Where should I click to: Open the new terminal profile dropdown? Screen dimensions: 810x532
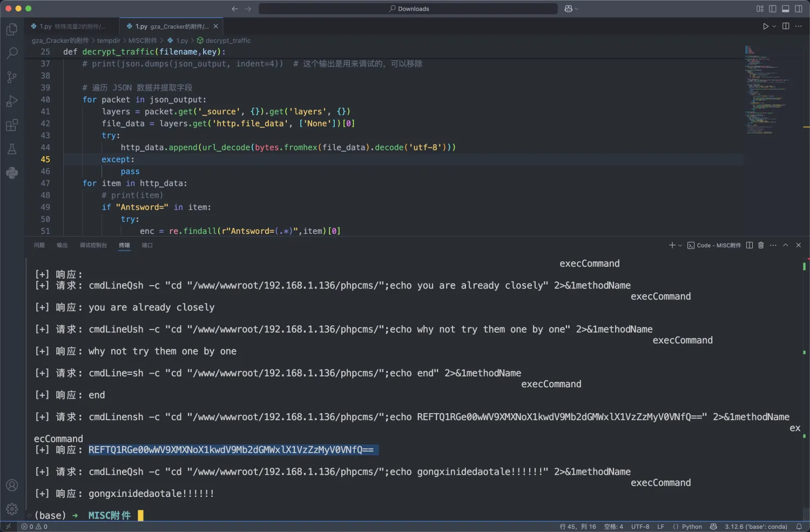pyautogui.click(x=680, y=245)
